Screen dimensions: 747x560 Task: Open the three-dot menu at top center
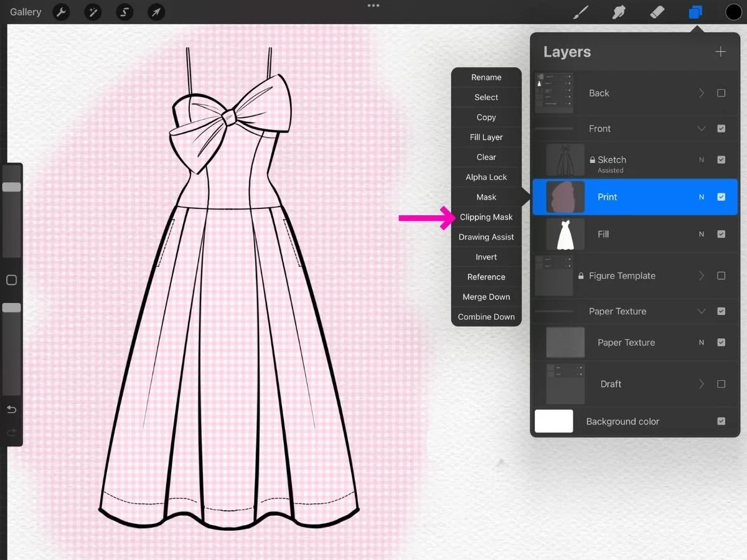pyautogui.click(x=374, y=6)
